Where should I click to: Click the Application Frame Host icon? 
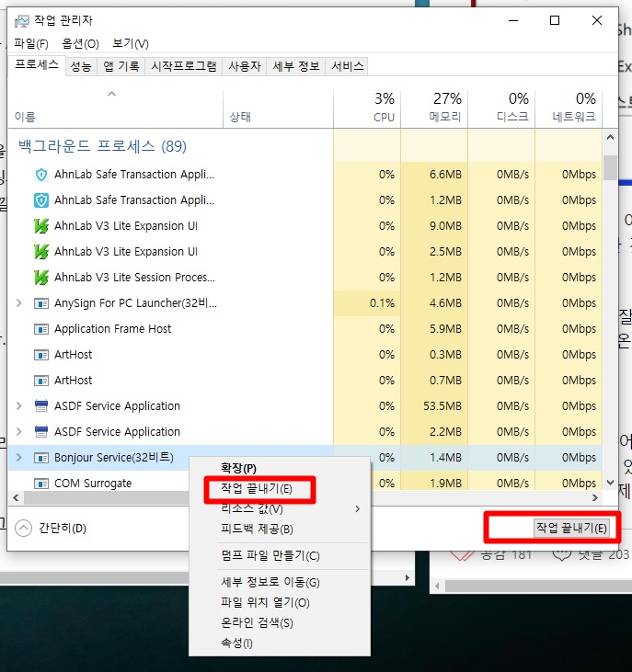coord(41,329)
